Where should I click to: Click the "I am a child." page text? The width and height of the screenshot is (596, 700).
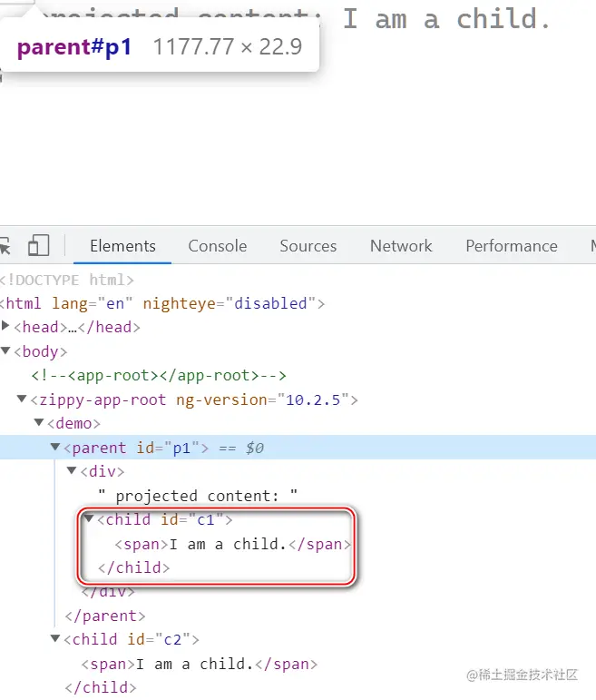pyautogui.click(x=446, y=19)
